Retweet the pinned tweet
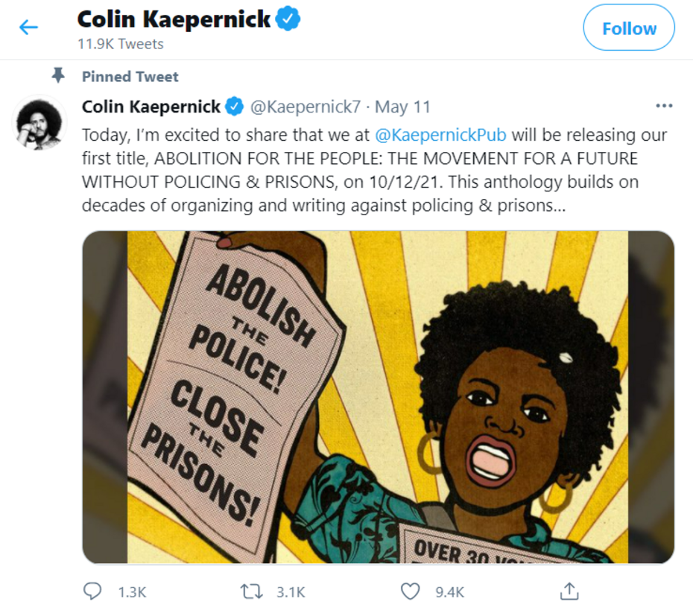This screenshot has height=616, width=693. pyautogui.click(x=251, y=591)
